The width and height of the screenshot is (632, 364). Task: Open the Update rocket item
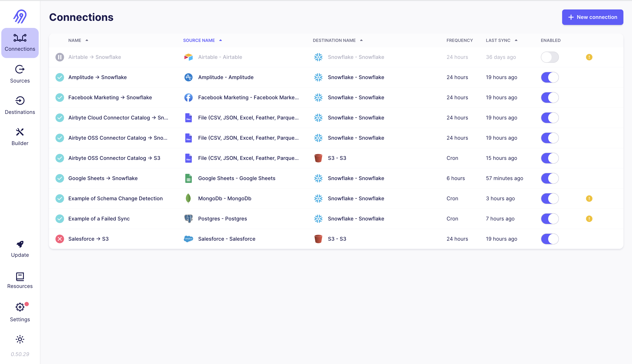click(20, 249)
